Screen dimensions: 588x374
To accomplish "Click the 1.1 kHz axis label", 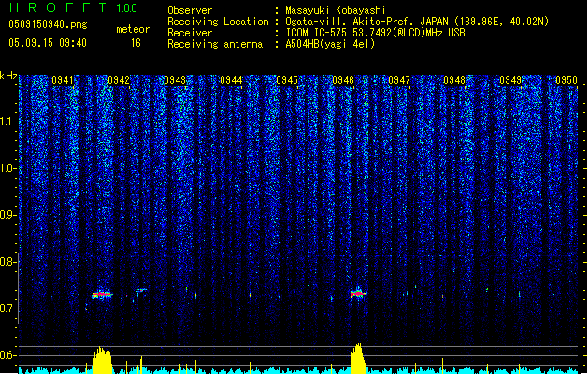I will [x=8, y=122].
